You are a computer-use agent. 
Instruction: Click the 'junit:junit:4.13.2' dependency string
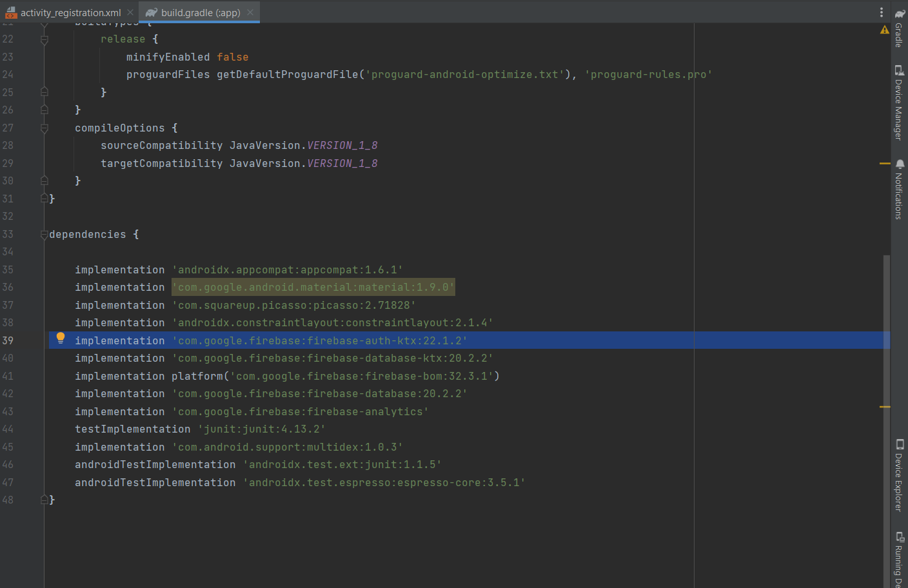click(262, 429)
